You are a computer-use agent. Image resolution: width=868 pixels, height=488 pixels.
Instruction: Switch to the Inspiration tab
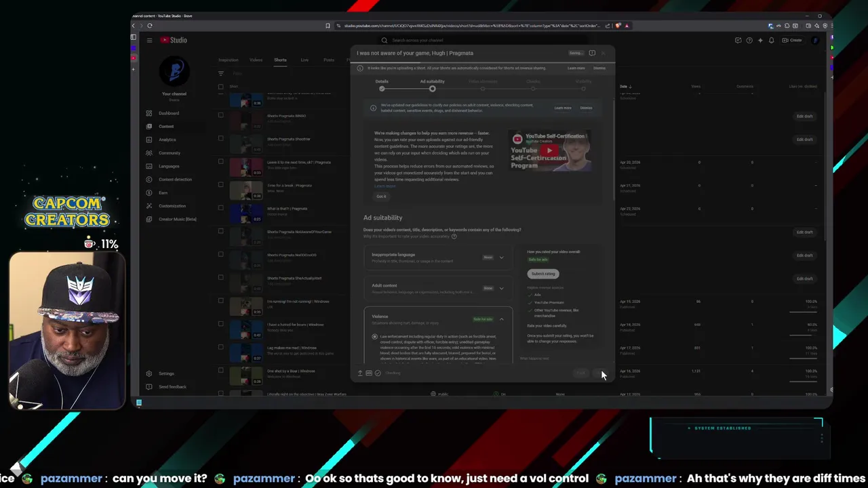click(x=229, y=60)
